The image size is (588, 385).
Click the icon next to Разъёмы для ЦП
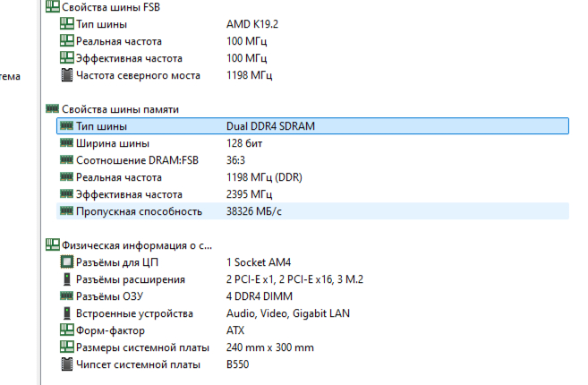(66, 262)
